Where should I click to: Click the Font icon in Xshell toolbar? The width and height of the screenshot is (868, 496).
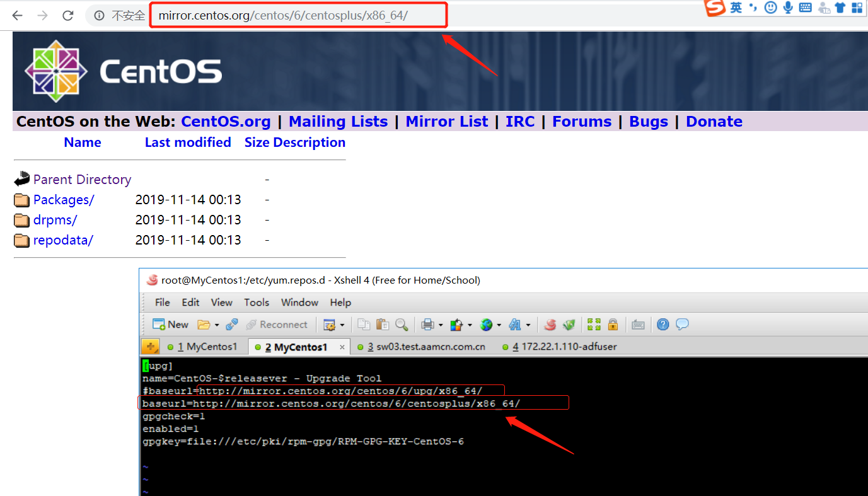tap(515, 325)
